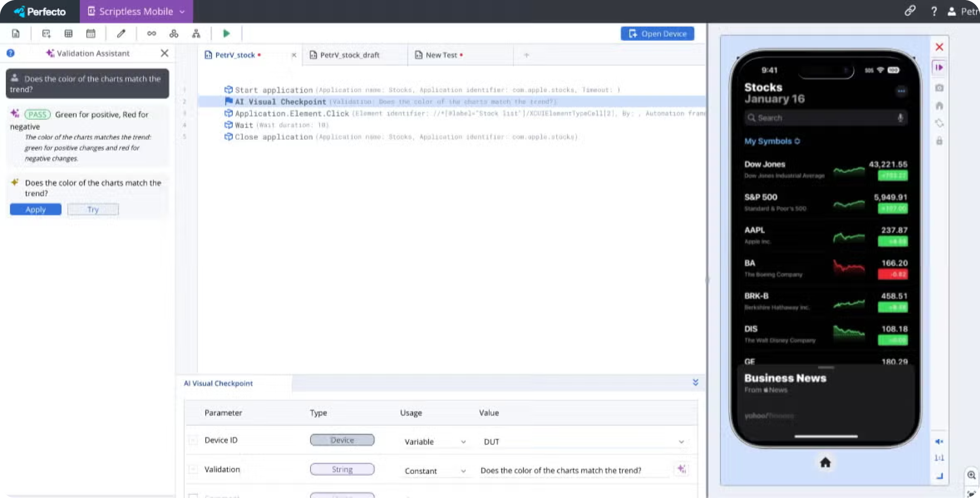Click the three-circles group toolbar icon

pyautogui.click(x=174, y=33)
